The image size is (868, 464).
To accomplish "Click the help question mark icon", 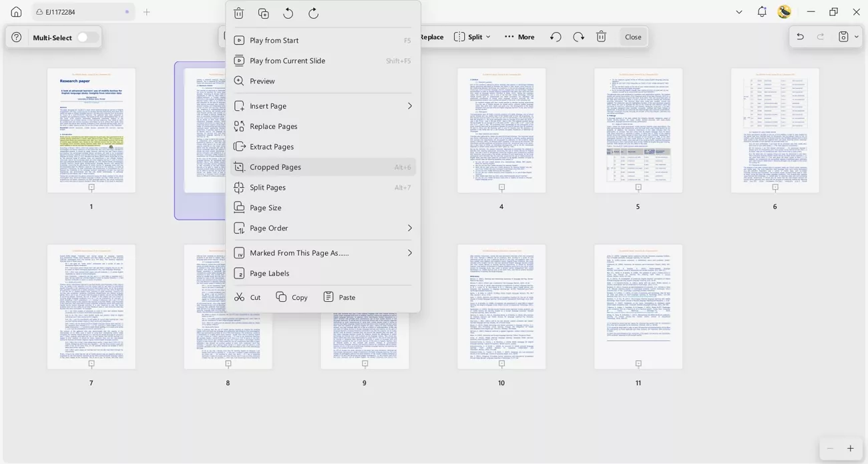I will (15, 37).
